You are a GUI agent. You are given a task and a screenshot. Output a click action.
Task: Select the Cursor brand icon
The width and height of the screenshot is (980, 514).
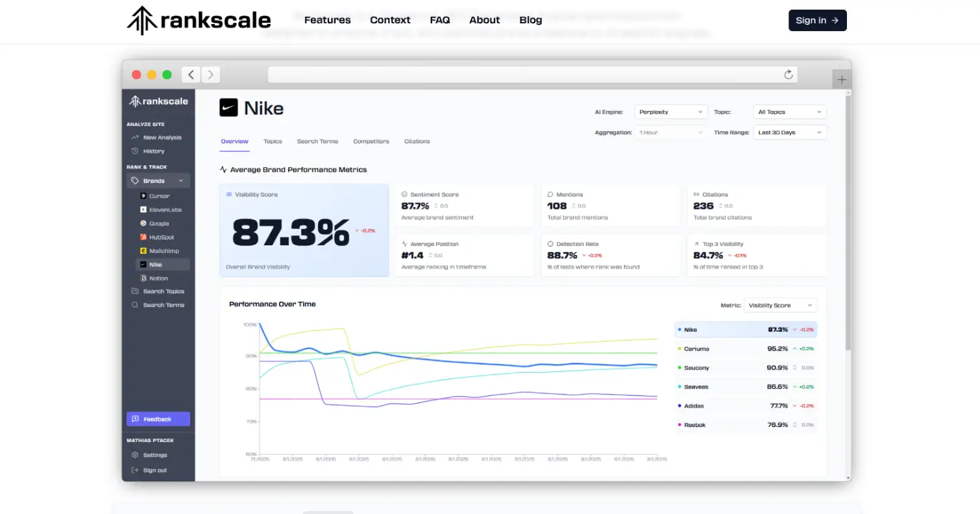click(143, 196)
